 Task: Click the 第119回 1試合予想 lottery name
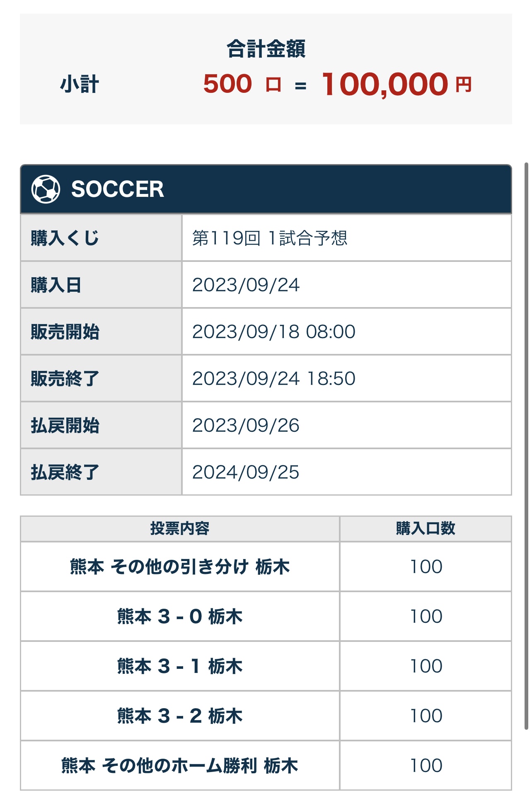pos(270,238)
